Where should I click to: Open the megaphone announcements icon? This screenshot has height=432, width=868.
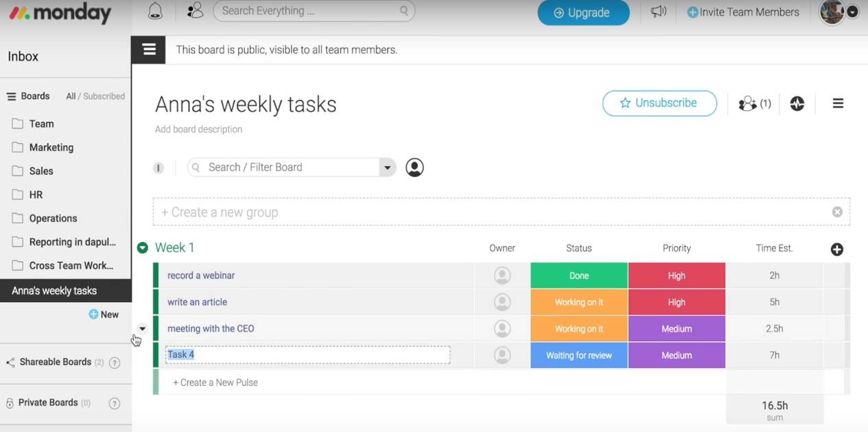[659, 12]
